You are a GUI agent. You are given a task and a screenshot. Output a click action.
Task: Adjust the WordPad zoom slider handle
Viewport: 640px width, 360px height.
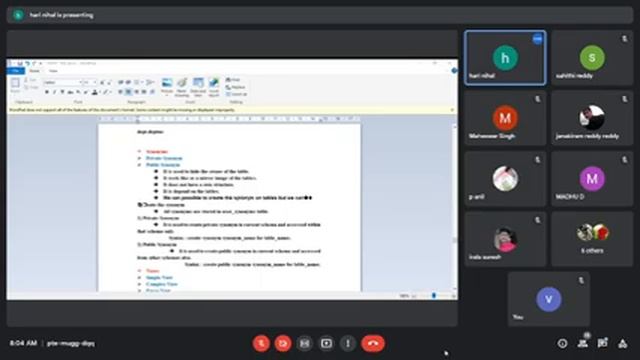coord(434,296)
